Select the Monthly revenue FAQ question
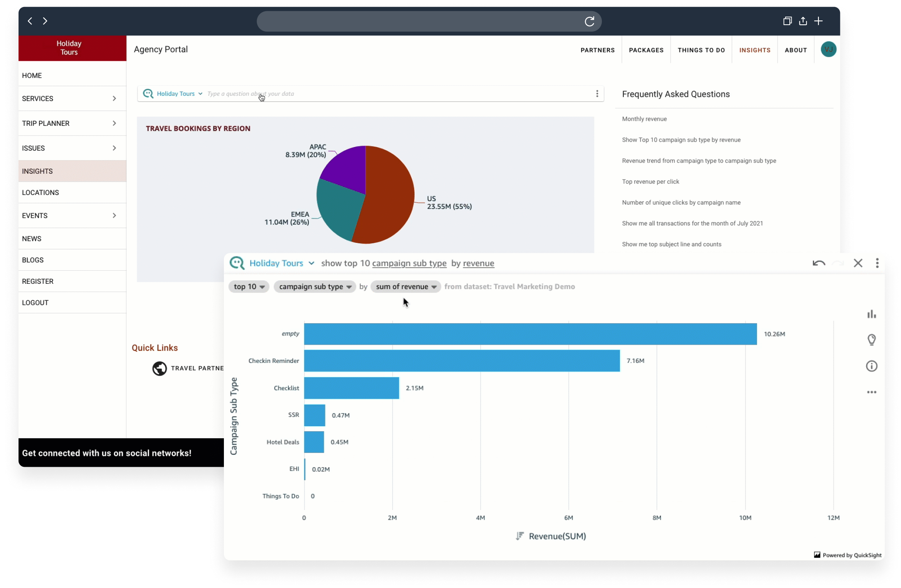This screenshot has width=901, height=588. click(x=644, y=119)
